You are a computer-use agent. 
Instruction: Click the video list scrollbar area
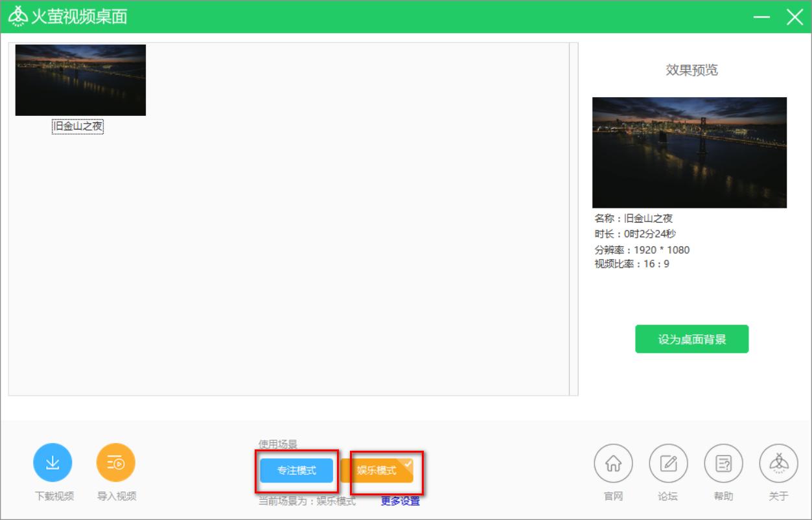pyautogui.click(x=570, y=220)
